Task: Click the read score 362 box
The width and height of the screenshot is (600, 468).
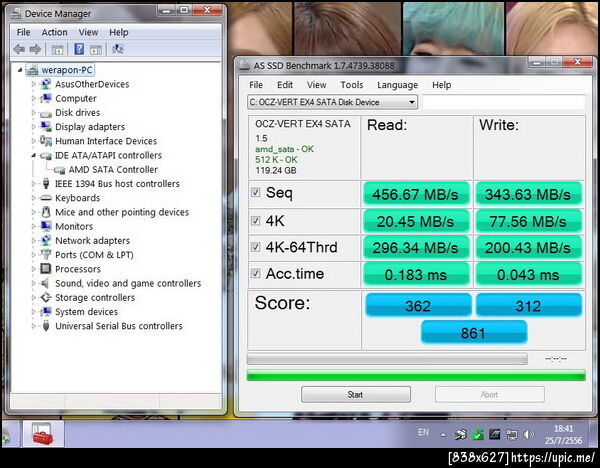Action: pyautogui.click(x=418, y=305)
